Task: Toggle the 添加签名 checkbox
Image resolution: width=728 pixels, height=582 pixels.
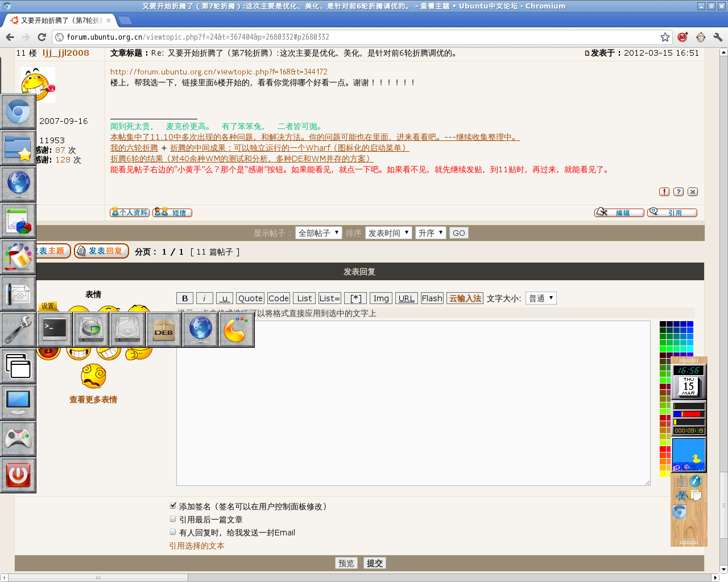Action: (x=173, y=505)
